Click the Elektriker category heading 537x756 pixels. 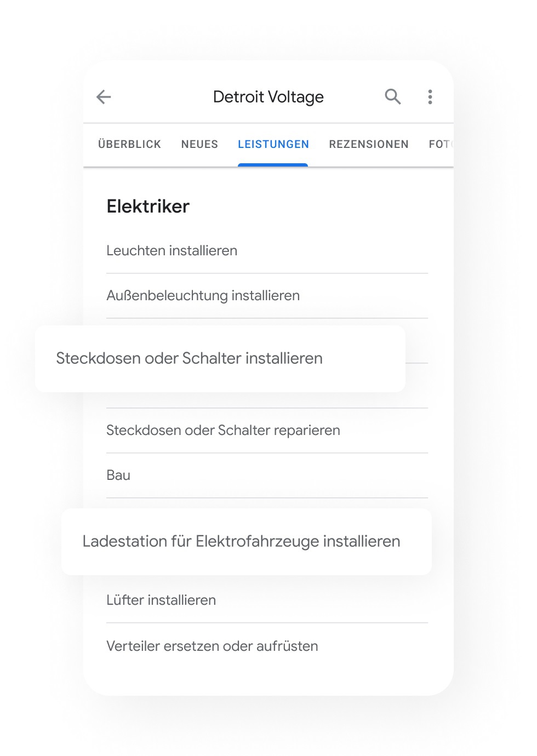(148, 207)
